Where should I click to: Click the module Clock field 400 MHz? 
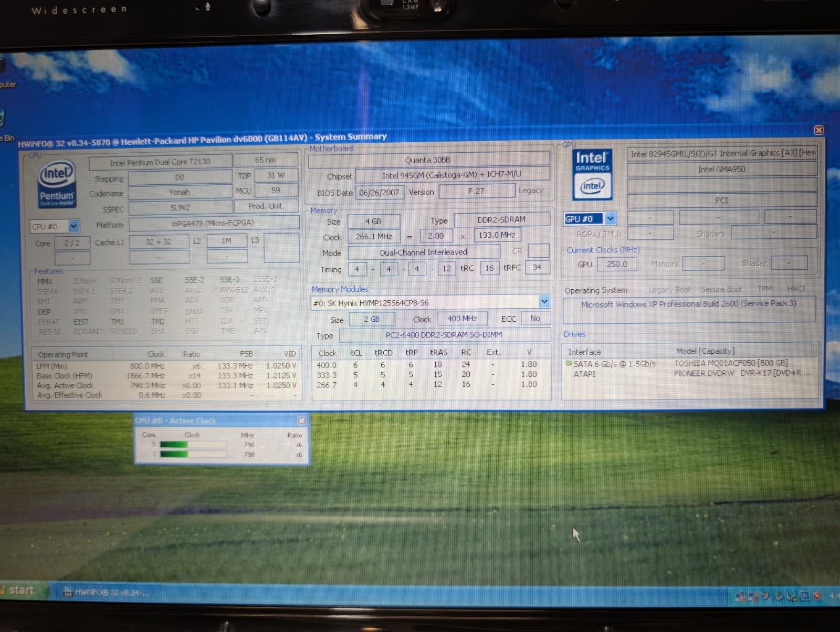(x=462, y=319)
